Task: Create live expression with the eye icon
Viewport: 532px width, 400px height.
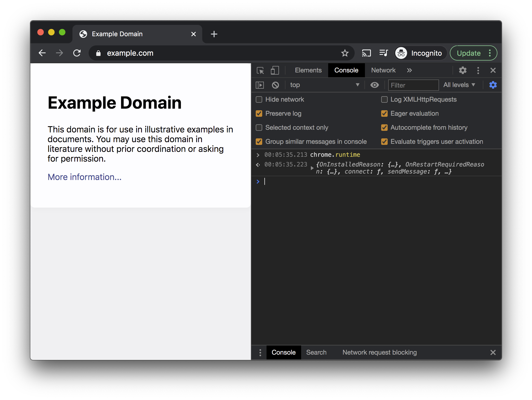Action: click(x=374, y=85)
